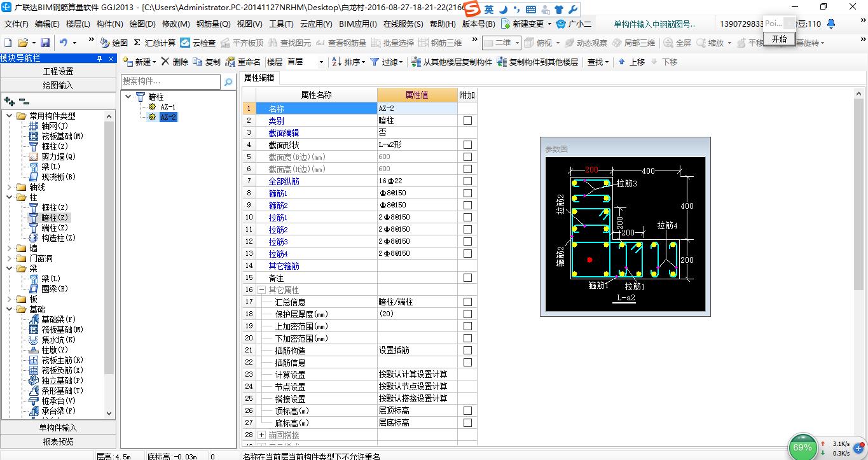Select the 属性编辑 tab
Image resolution: width=868 pixels, height=460 pixels.
coord(259,78)
